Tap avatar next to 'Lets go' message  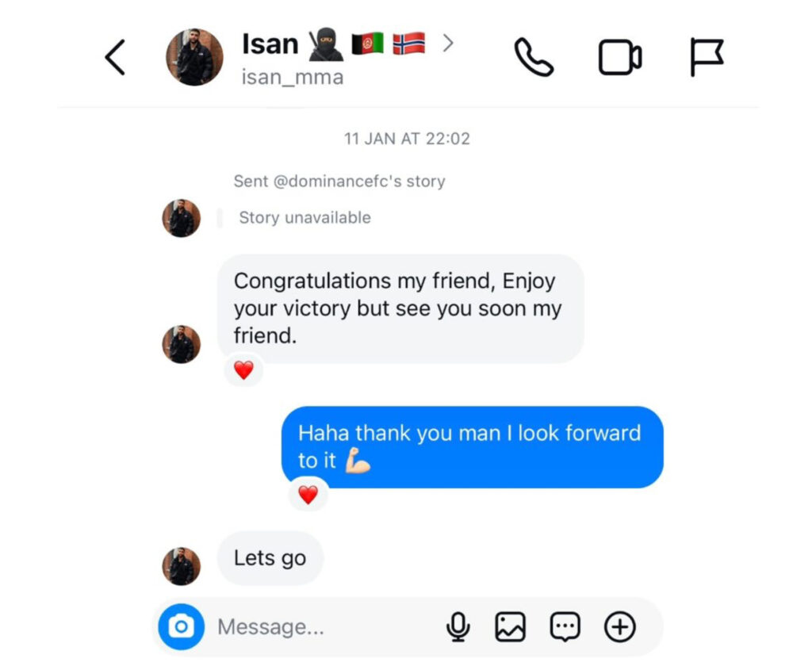[x=182, y=566]
